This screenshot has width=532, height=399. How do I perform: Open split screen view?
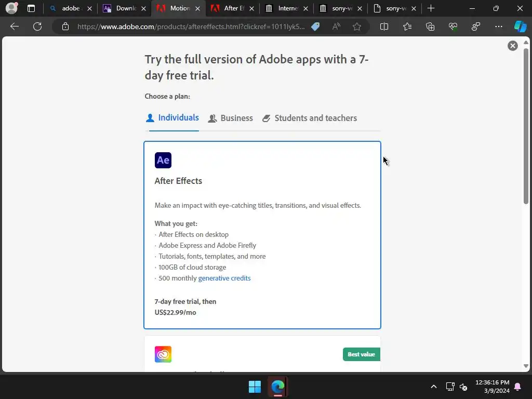coord(384,26)
